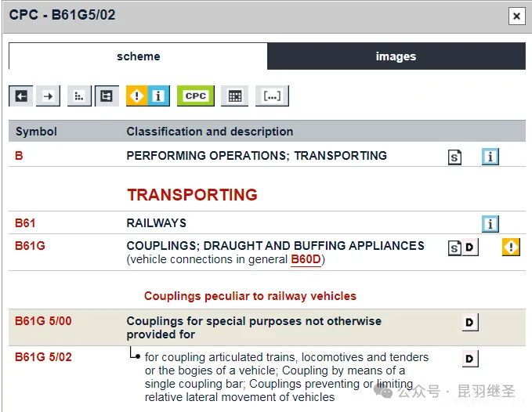Viewport: 532px width, 412px height.
Task: Open the B61G symbol link
Action: [x=30, y=246]
